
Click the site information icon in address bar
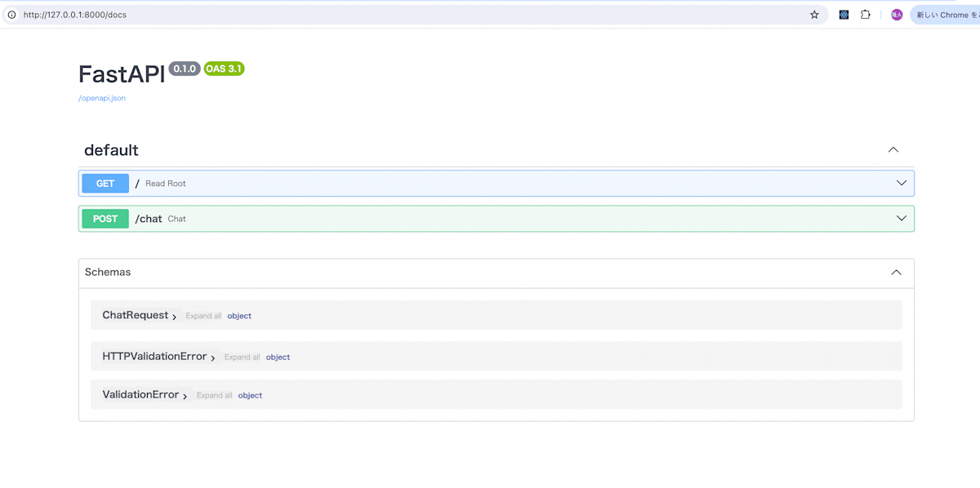tap(11, 15)
